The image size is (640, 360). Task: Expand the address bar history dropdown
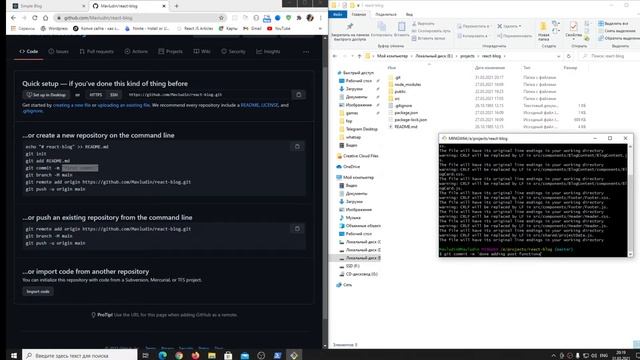pos(558,56)
